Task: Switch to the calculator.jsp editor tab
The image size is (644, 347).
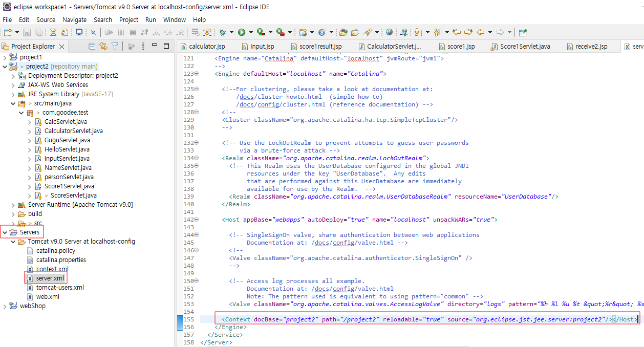Action: [x=202, y=47]
